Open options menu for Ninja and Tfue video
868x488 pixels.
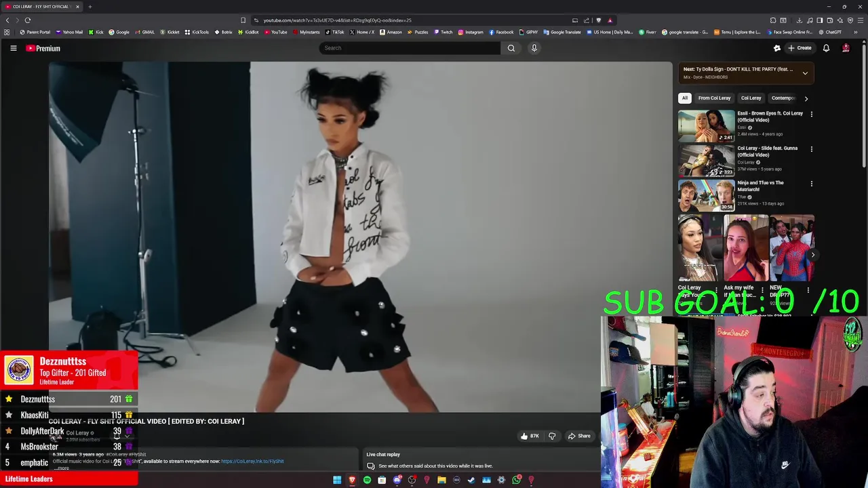[811, 184]
